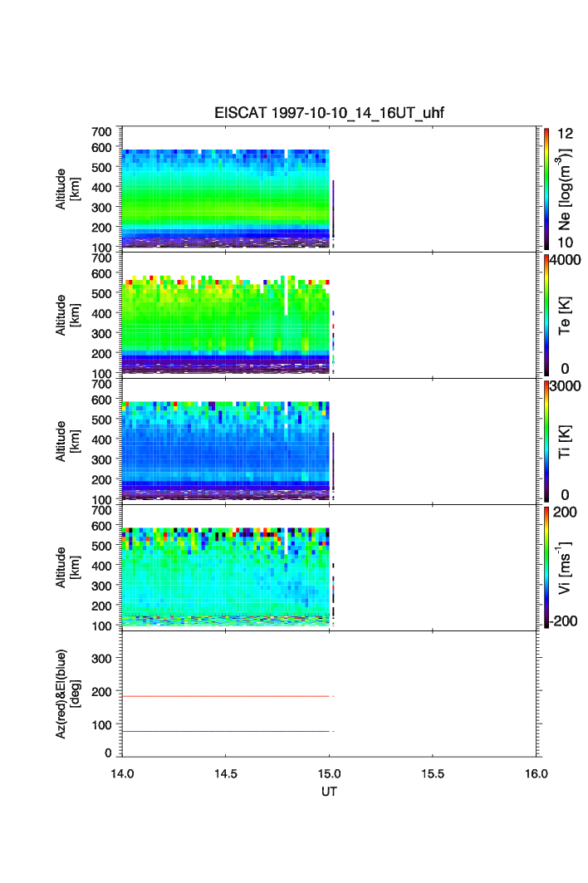This screenshot has height=883, width=588.
Task: Click the 14.5 time tick label
Action: 225,773
